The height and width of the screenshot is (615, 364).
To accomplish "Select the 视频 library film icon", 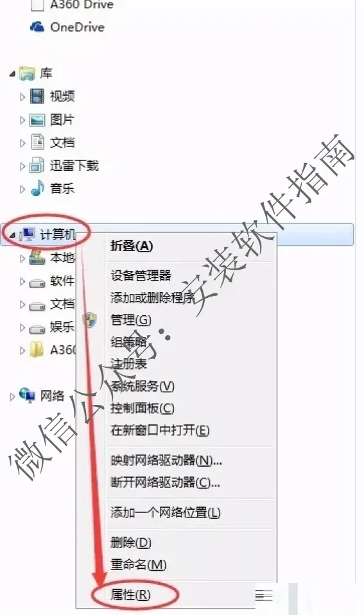I will (37, 96).
